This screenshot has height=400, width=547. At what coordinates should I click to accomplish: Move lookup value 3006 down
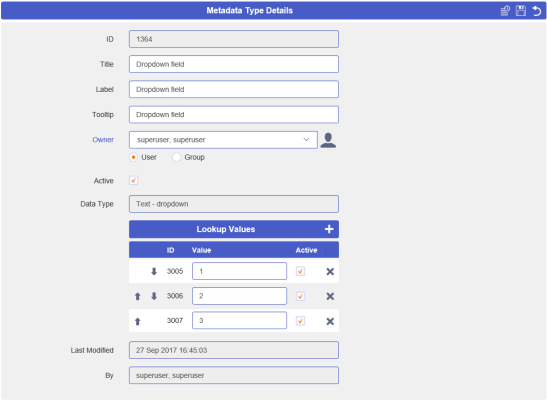(x=154, y=296)
